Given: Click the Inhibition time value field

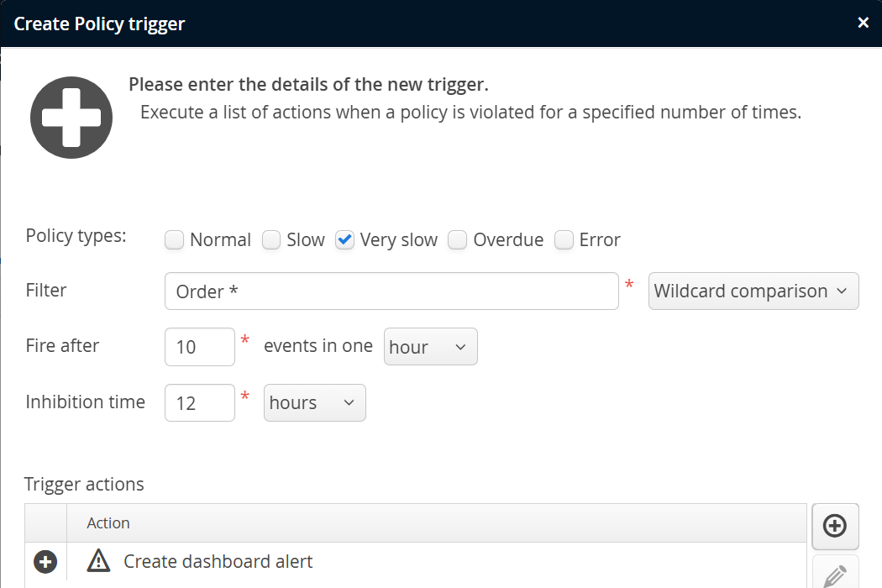Looking at the screenshot, I should coord(200,403).
